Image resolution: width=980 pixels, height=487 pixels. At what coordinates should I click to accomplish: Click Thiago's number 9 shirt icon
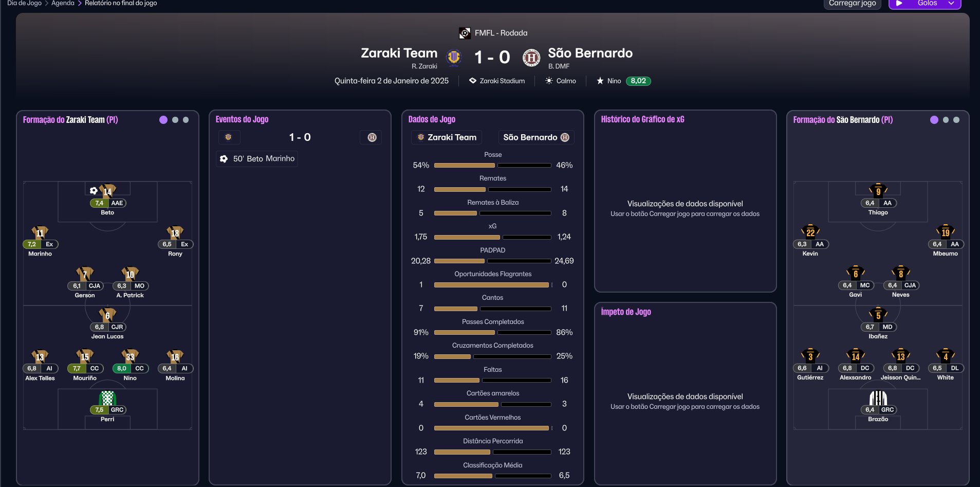pyautogui.click(x=878, y=191)
